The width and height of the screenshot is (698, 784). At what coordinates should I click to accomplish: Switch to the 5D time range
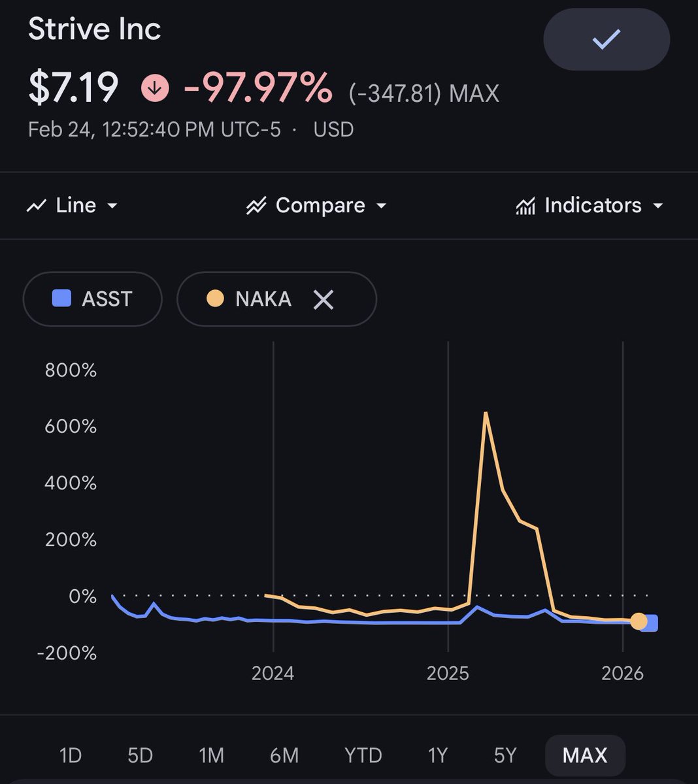coord(140,755)
